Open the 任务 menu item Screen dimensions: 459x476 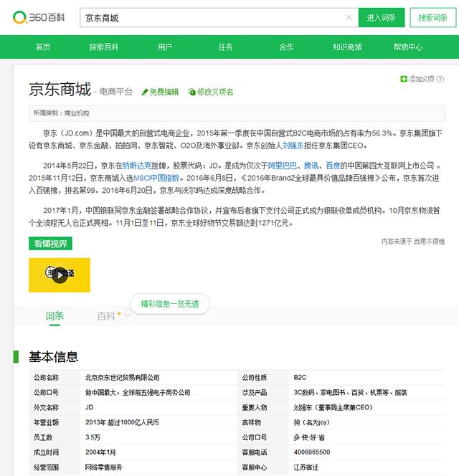click(x=226, y=47)
